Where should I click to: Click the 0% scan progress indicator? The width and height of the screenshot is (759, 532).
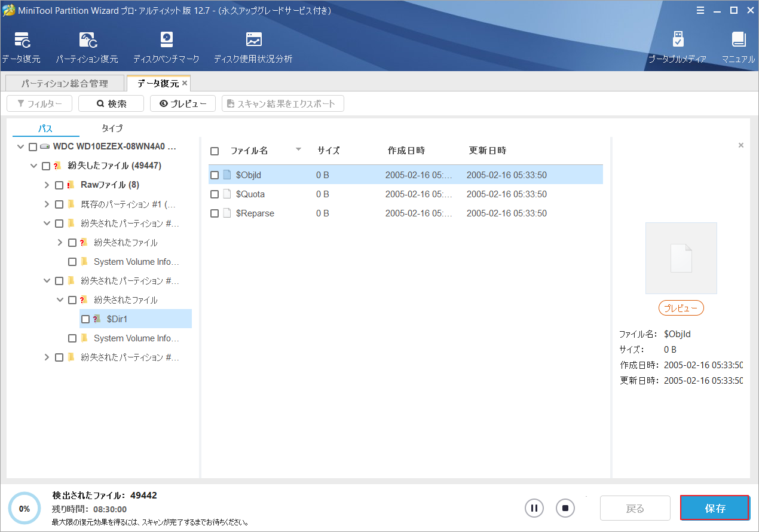[25, 507]
